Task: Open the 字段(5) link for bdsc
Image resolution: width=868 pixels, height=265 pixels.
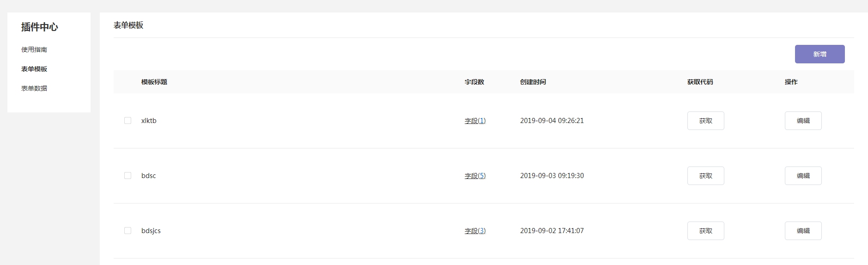Action: point(475,176)
